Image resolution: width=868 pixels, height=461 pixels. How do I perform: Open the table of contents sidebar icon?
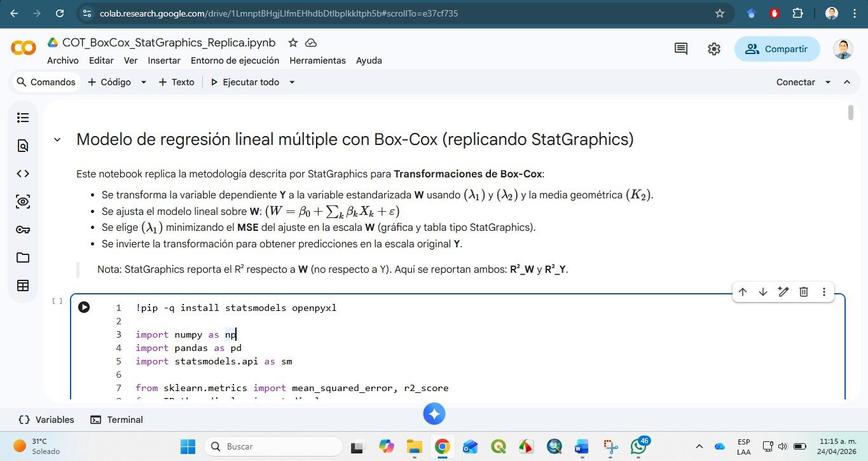(23, 118)
